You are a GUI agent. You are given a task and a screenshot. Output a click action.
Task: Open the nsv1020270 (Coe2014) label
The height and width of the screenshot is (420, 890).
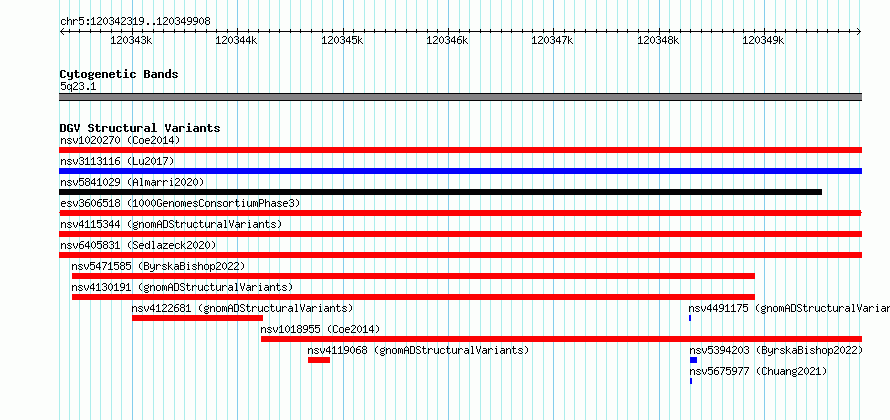[x=120, y=140]
